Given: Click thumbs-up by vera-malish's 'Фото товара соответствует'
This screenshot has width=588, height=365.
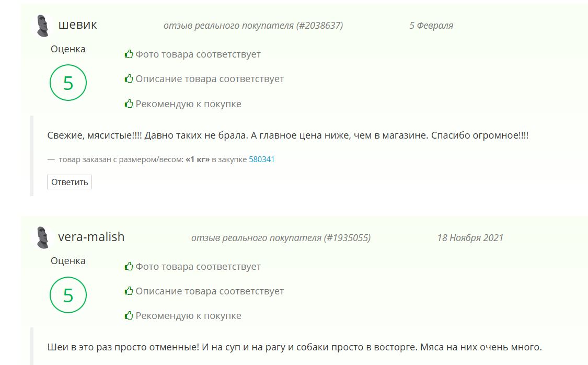Looking at the screenshot, I should pyautogui.click(x=129, y=266).
